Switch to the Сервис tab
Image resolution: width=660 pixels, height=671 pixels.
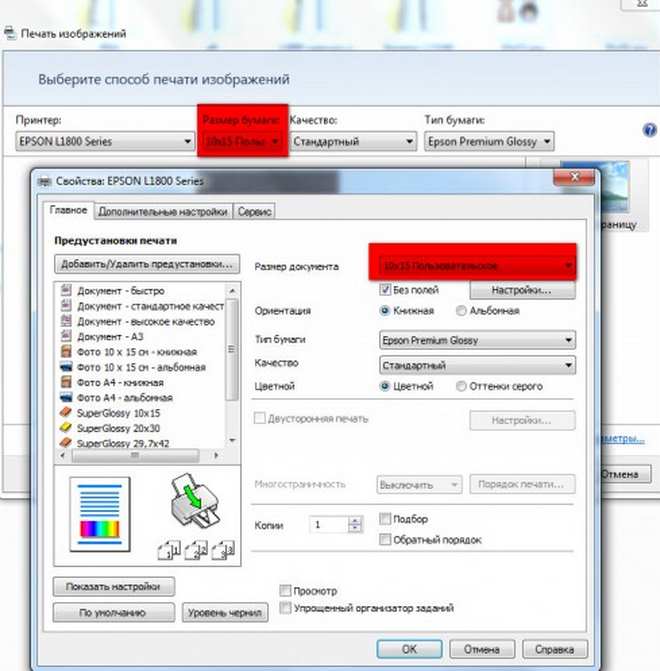pos(254,211)
